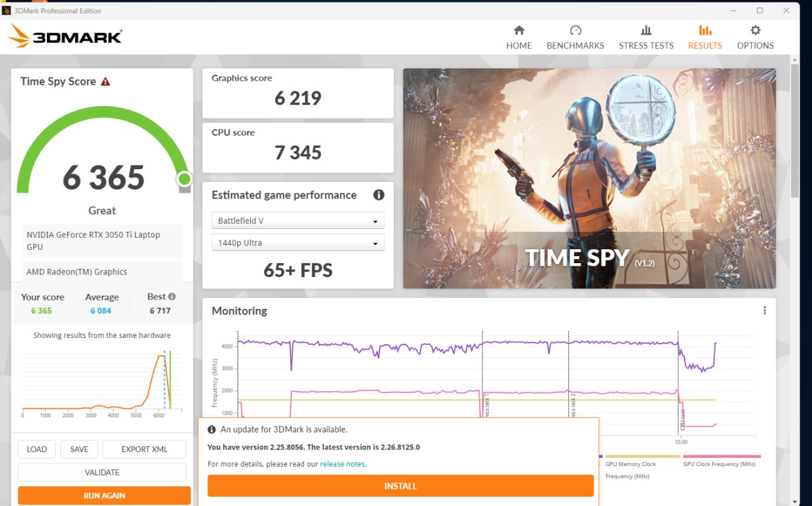Click the Time Spy artwork thumbnail
The height and width of the screenshot is (506, 812).
(589, 178)
